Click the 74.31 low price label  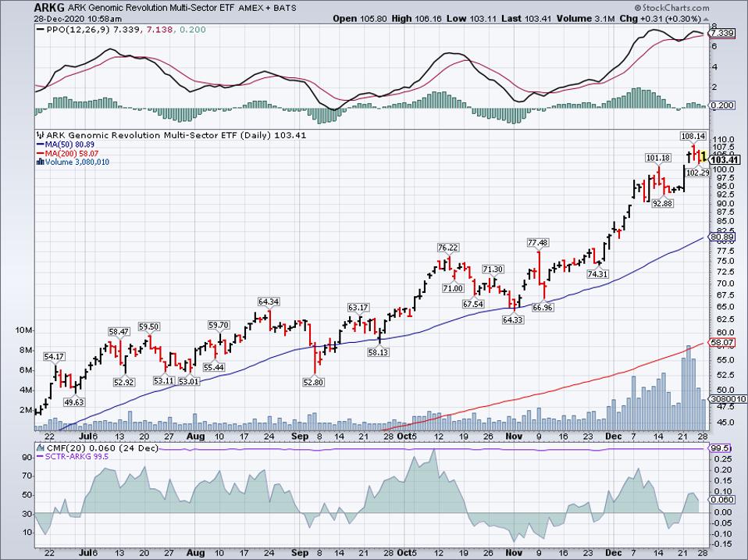(597, 274)
